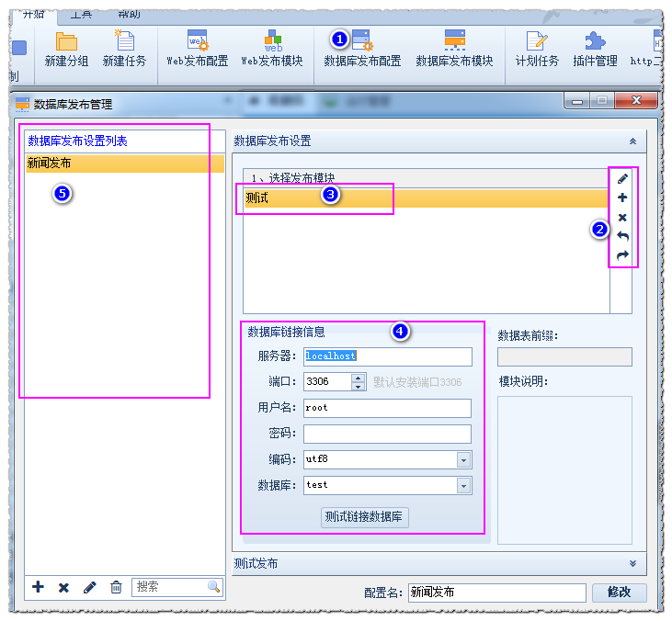Increase port number with up arrow
Viewport: 672px width, 621px height.
(358, 378)
